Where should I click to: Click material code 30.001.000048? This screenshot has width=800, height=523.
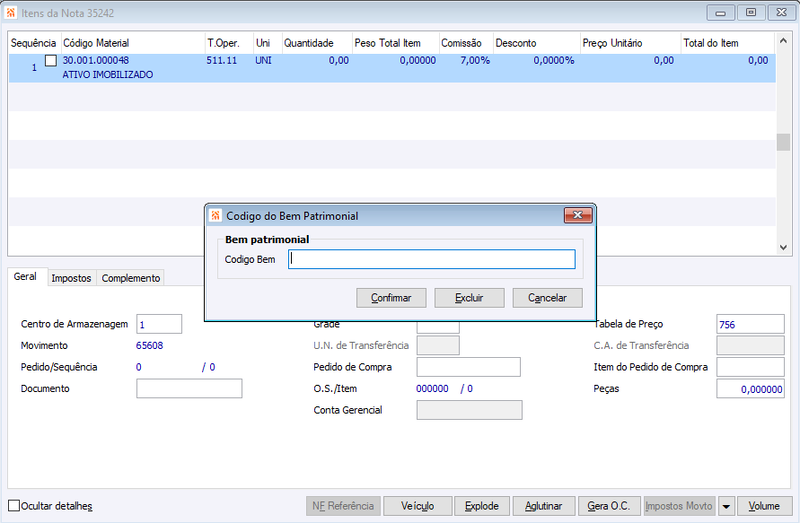(96, 60)
